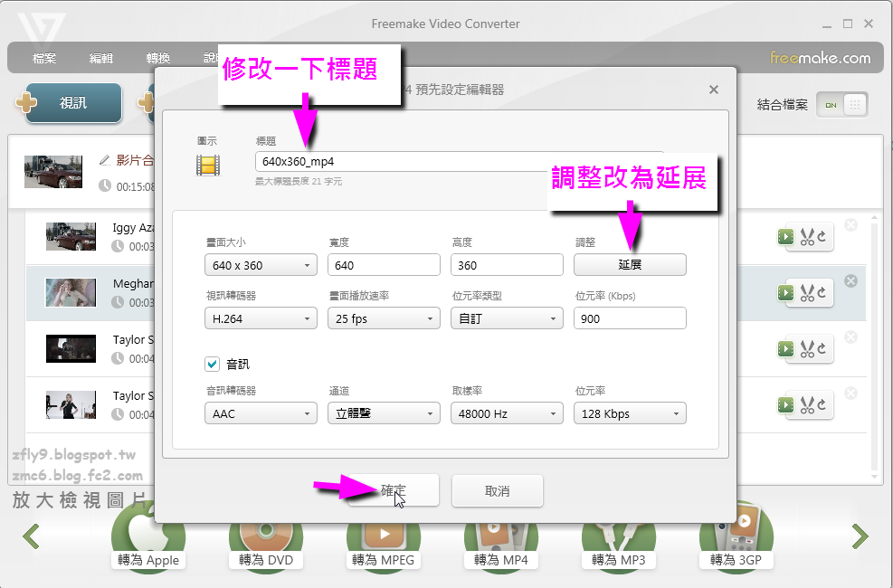Screen dimensions: 893x588
Task: Remove the last Taylor S video
Action: (x=850, y=393)
